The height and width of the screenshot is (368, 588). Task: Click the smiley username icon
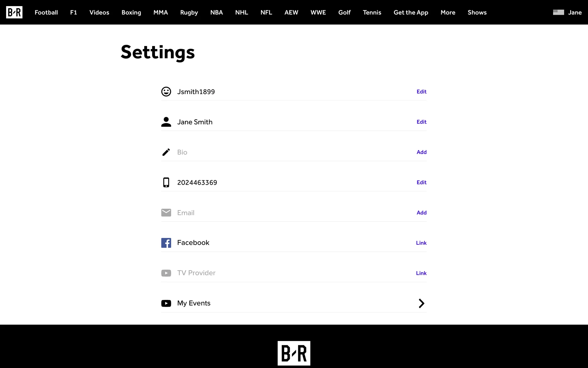click(166, 92)
